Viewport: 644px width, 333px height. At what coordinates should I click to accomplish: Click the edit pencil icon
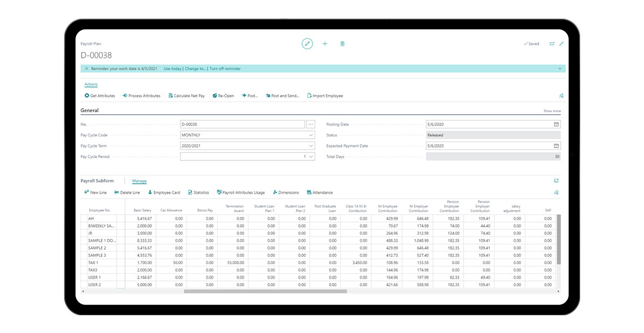coord(307,44)
